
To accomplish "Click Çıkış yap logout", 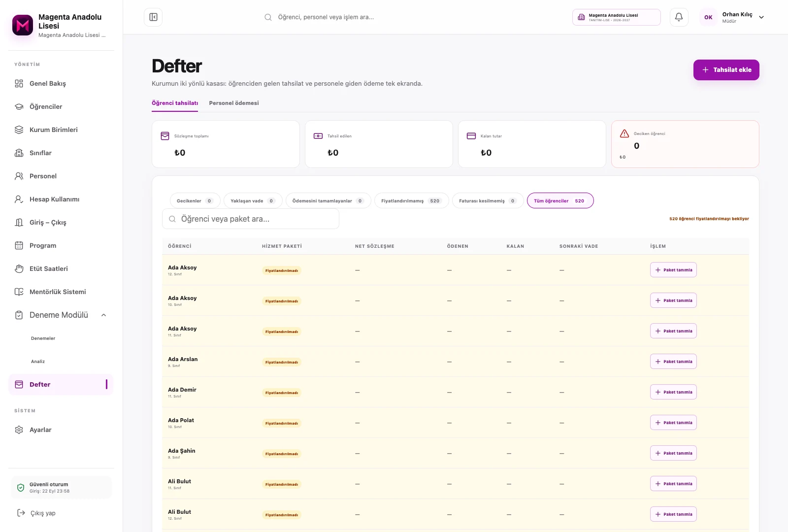I will tap(36, 513).
